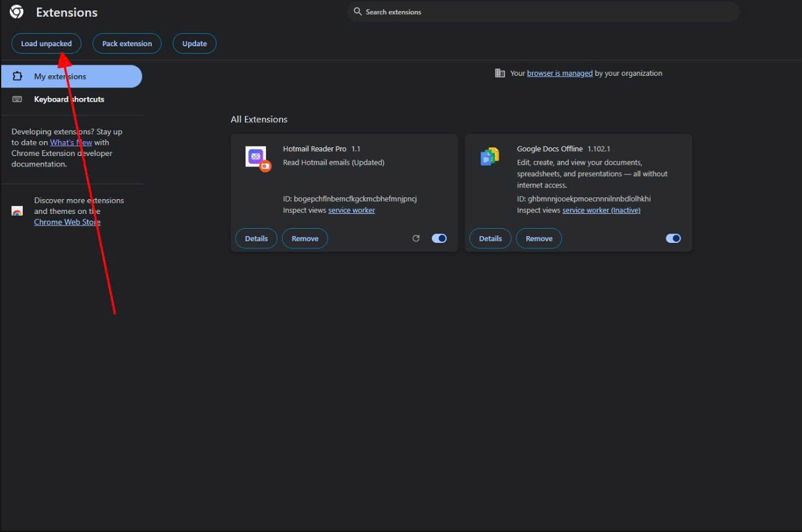Click the Google Docs Offline extension name
Screen dimensions: 802x532
click(x=550, y=149)
